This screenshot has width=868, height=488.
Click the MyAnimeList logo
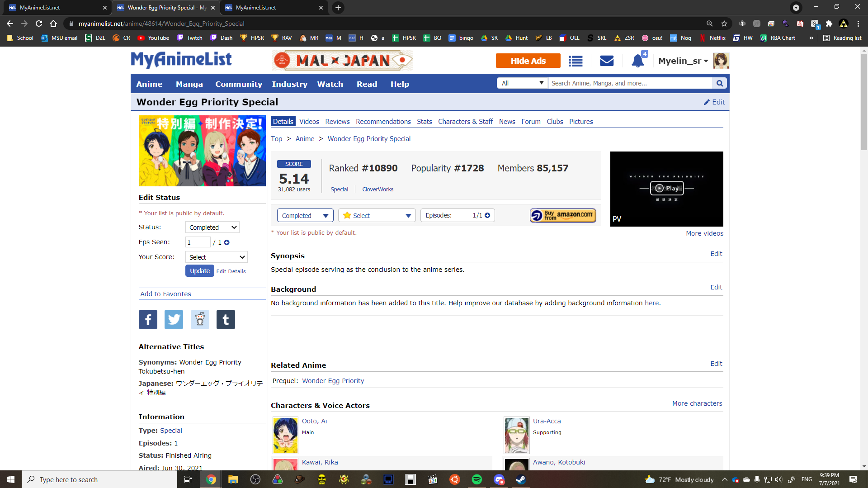(181, 60)
